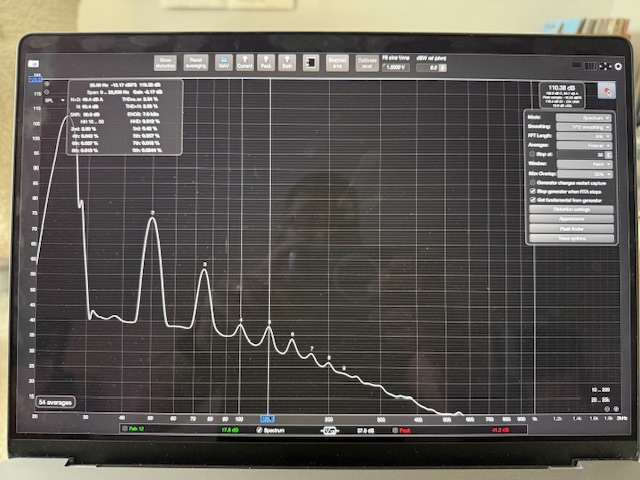The width and height of the screenshot is (640, 480).
Task: Toggle the Spectrum trace in legend
Action: pos(259,430)
